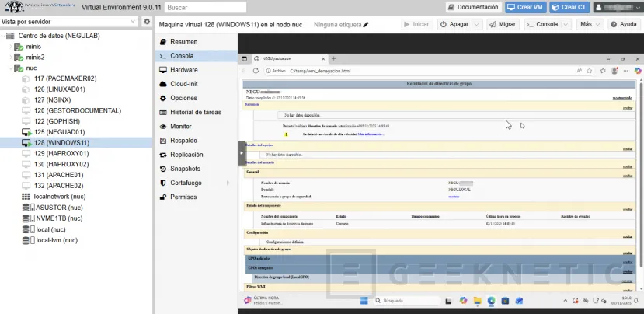Image resolution: width=644 pixels, height=314 pixels.
Task: Expand the Cortafuego submenu arrow
Action: coord(228,183)
